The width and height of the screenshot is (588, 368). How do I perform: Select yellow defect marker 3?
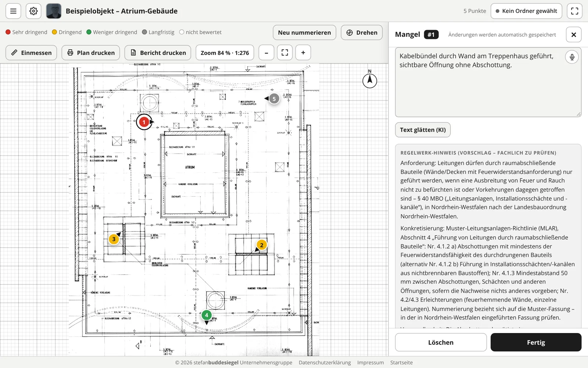pyautogui.click(x=114, y=239)
